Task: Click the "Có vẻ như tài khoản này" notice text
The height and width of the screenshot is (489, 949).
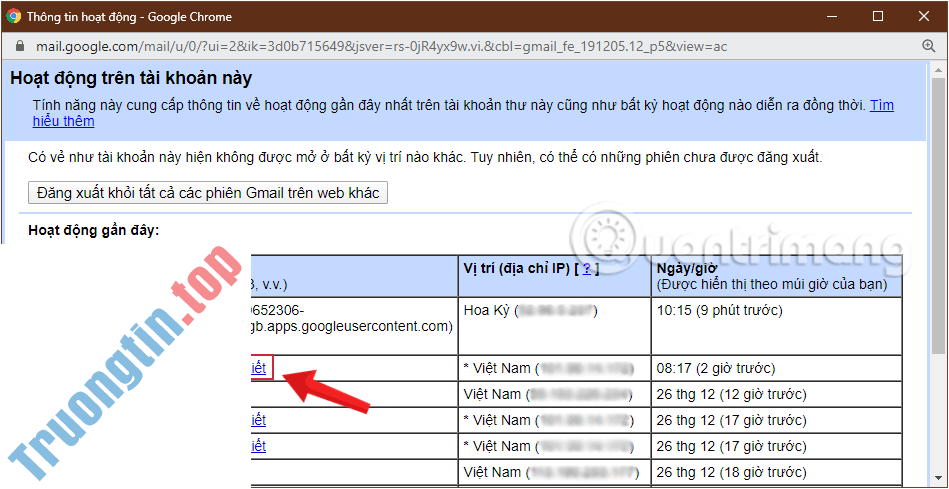Action: 425,159
